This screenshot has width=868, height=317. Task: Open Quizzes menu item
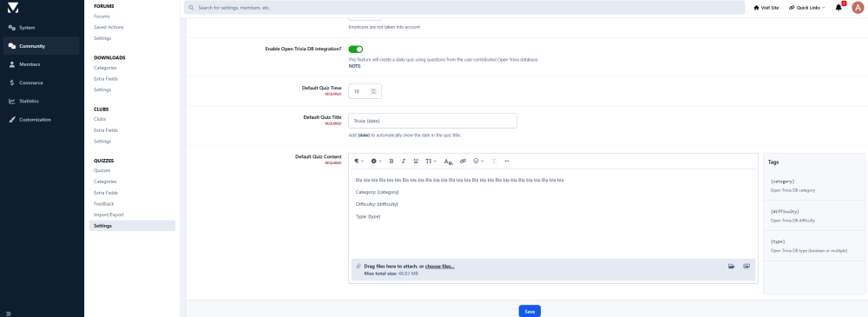[x=102, y=171]
